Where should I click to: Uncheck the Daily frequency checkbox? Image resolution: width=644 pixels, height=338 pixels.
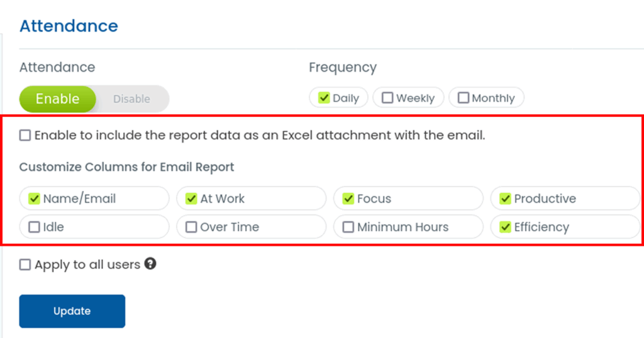(325, 98)
